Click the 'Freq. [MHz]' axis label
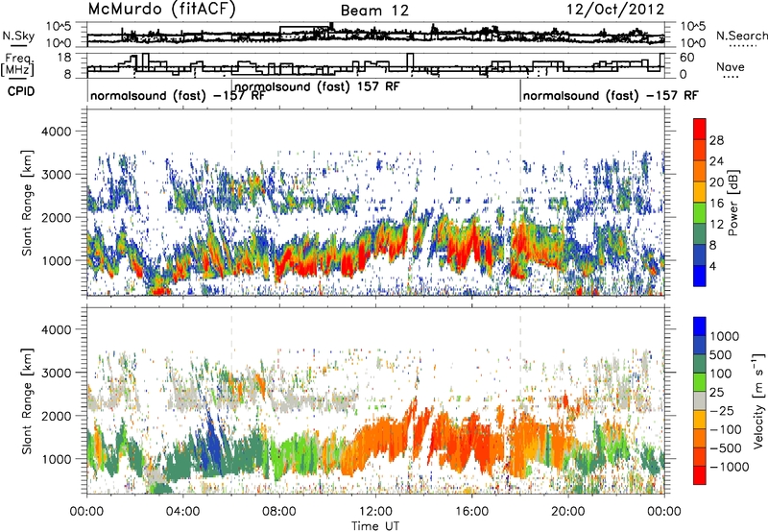 [x=17, y=64]
